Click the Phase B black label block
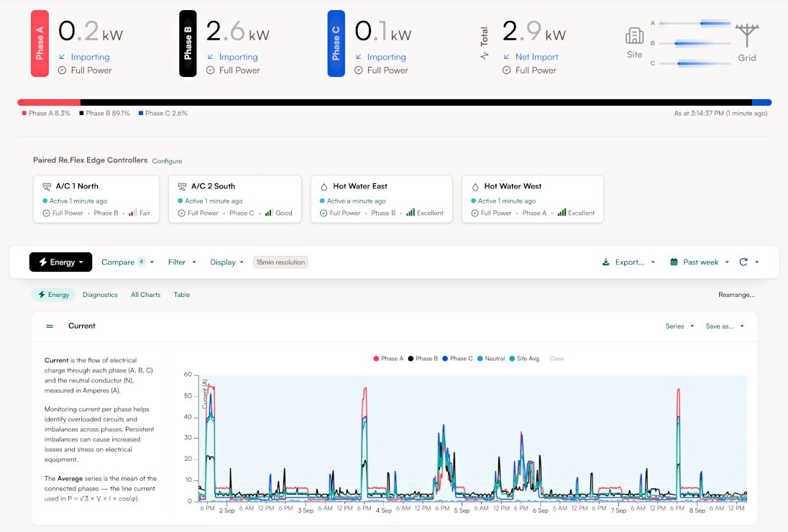Image resolution: width=788 pixels, height=532 pixels. 188,43
